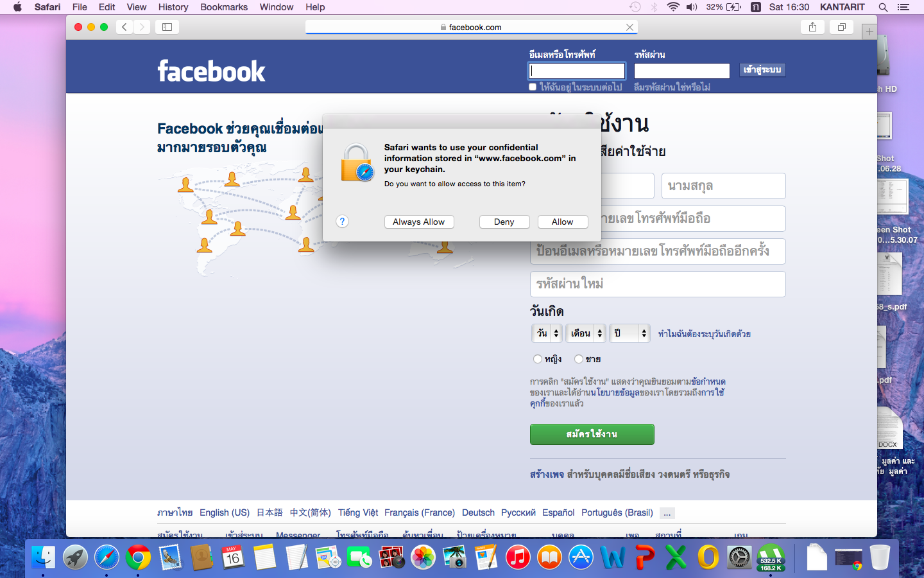Open the File menu
Image resolution: width=924 pixels, height=578 pixels.
(x=80, y=7)
